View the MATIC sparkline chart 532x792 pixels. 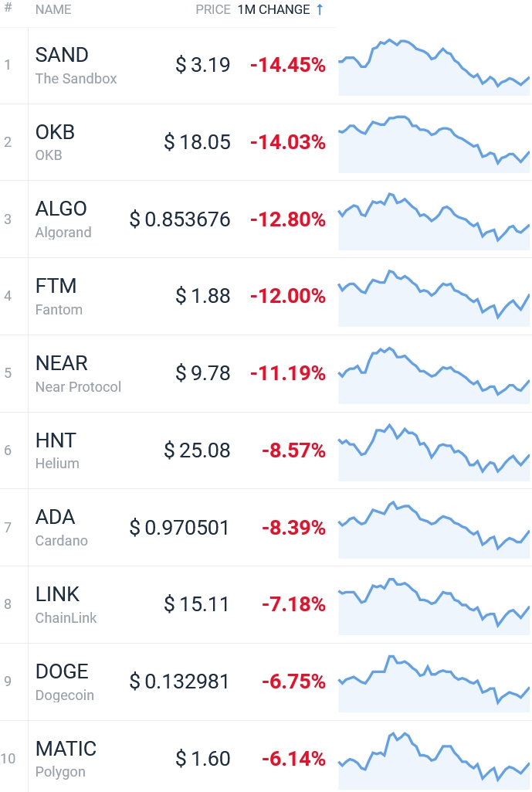[434, 760]
